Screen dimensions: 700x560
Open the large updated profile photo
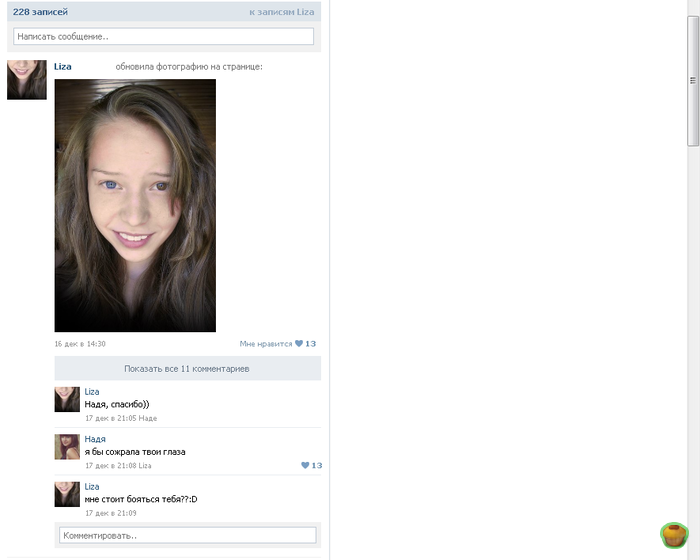[x=135, y=205]
